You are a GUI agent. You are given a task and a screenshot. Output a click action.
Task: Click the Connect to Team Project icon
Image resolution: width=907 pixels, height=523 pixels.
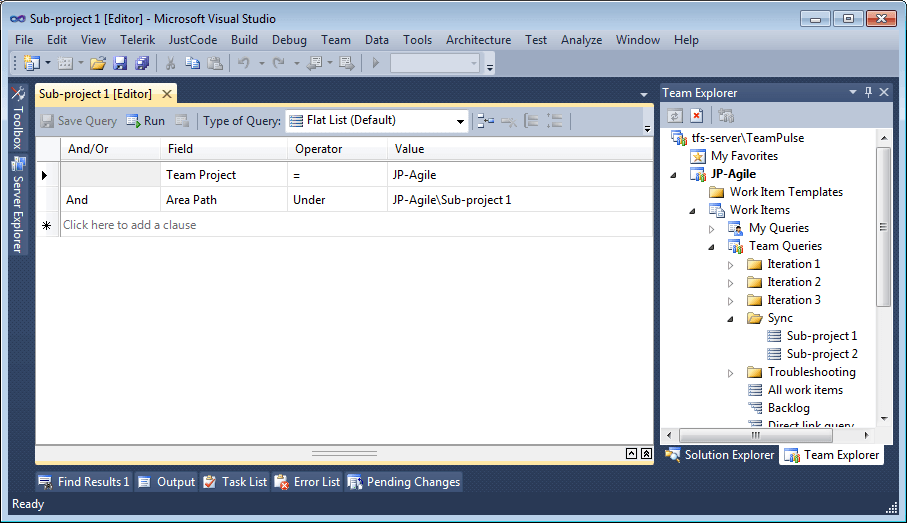point(726,116)
